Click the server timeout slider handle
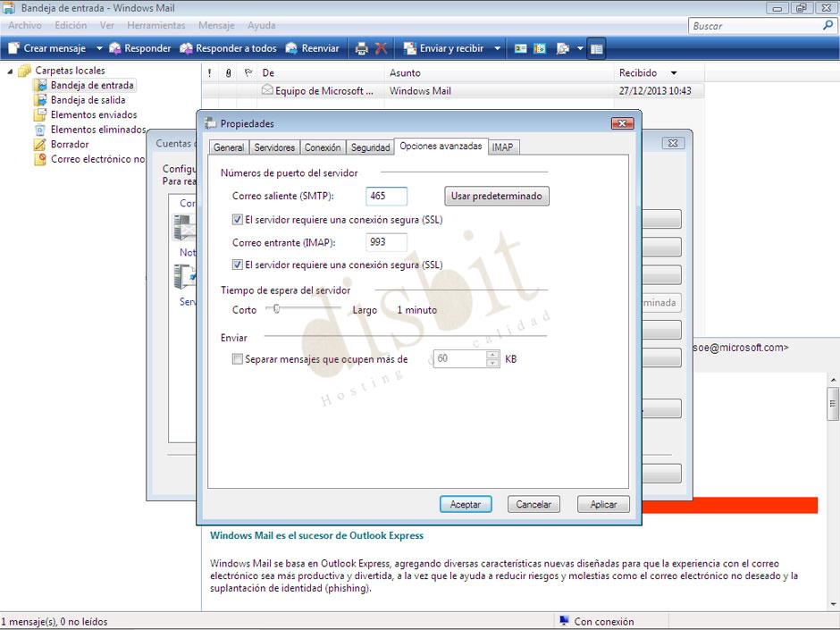This screenshot has width=840, height=630. [277, 309]
